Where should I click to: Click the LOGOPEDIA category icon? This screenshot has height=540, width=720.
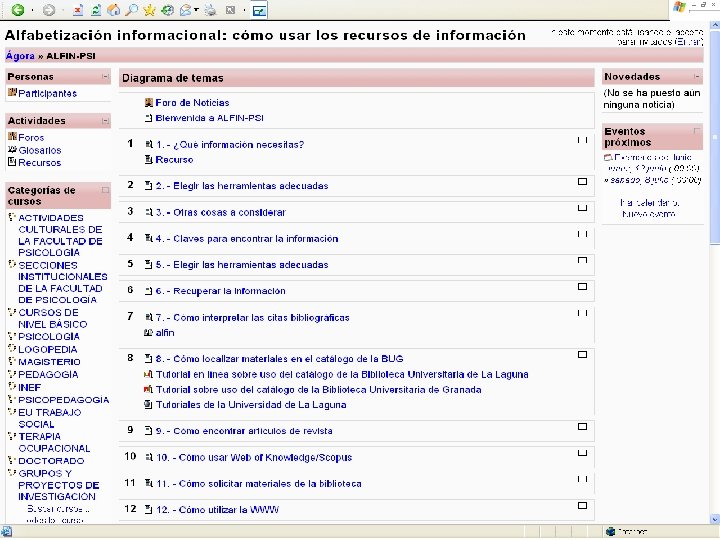coord(12,349)
